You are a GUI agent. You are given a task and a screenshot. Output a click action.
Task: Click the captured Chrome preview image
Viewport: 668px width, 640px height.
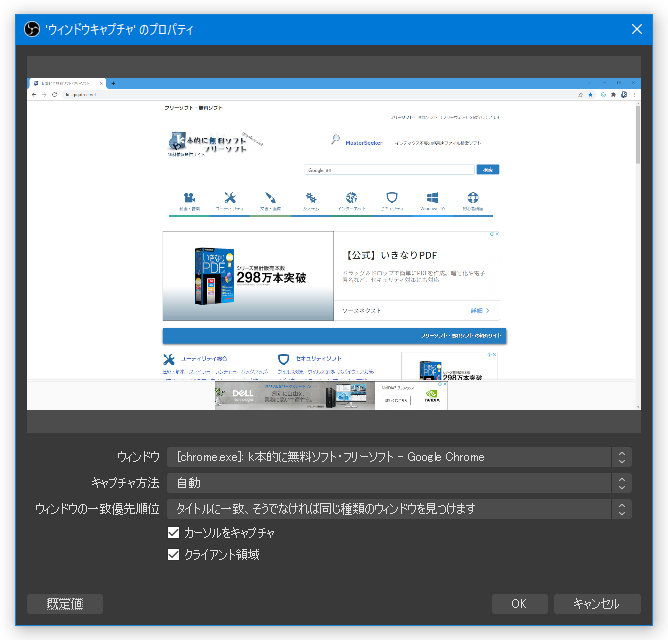click(x=334, y=244)
